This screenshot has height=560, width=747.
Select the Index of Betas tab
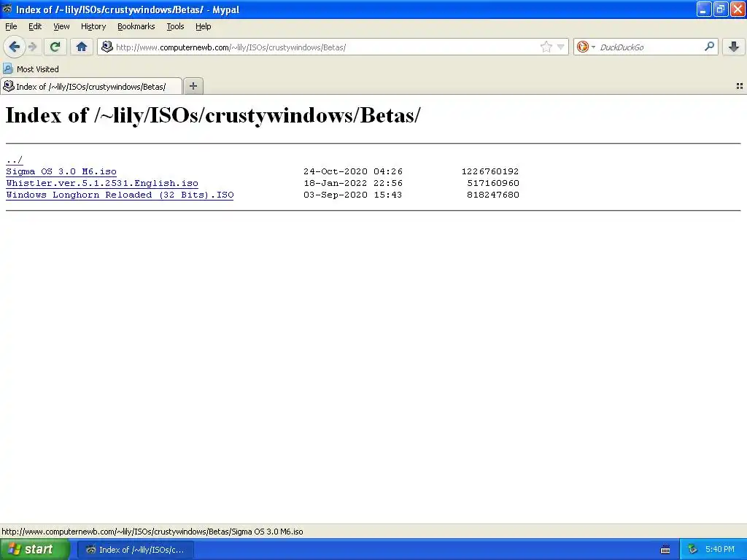(91, 86)
